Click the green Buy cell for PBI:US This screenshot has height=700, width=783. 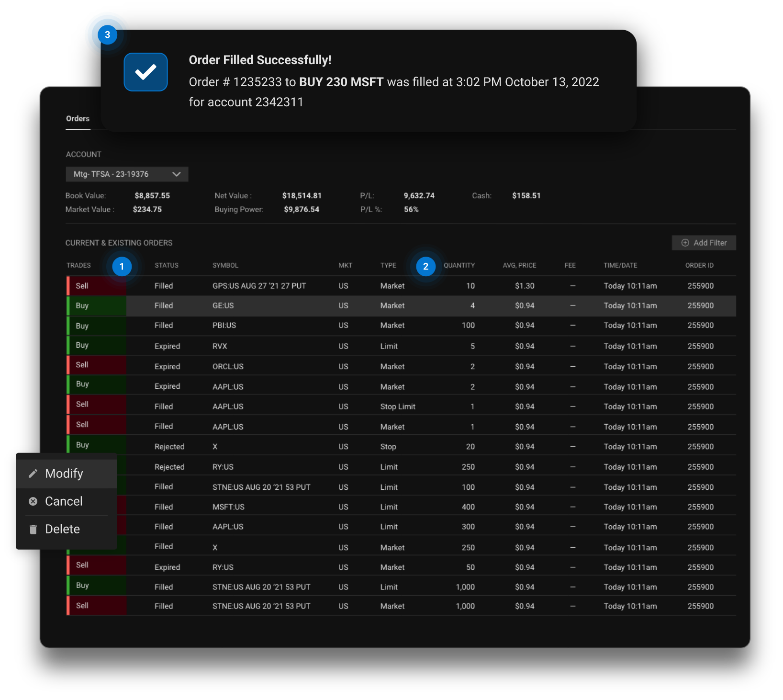click(x=96, y=326)
